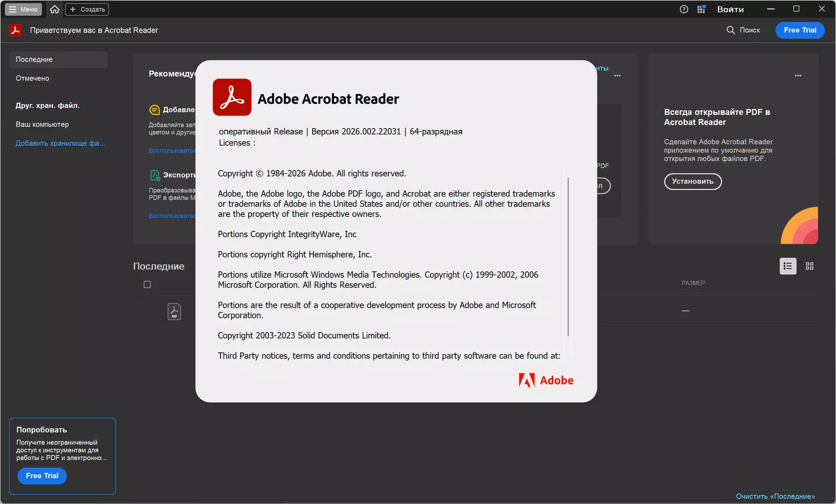Click the search magnifier icon
This screenshot has width=836, height=504.
[731, 30]
